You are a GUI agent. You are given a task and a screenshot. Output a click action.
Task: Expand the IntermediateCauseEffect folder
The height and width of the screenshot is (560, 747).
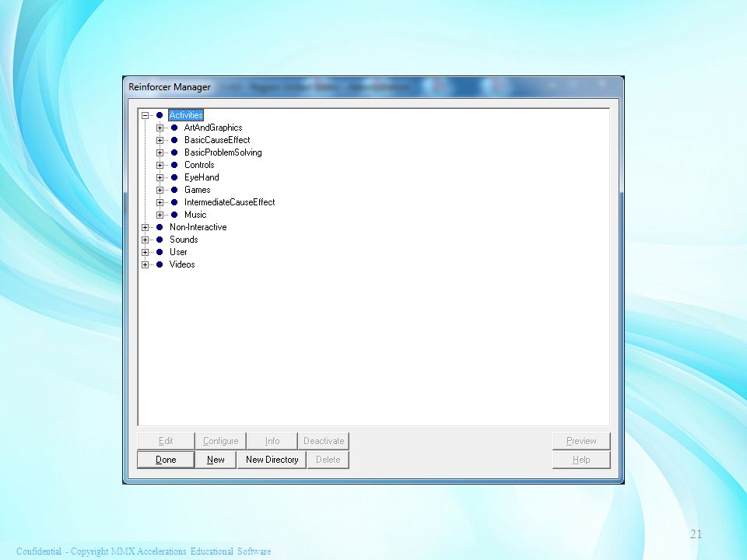160,202
